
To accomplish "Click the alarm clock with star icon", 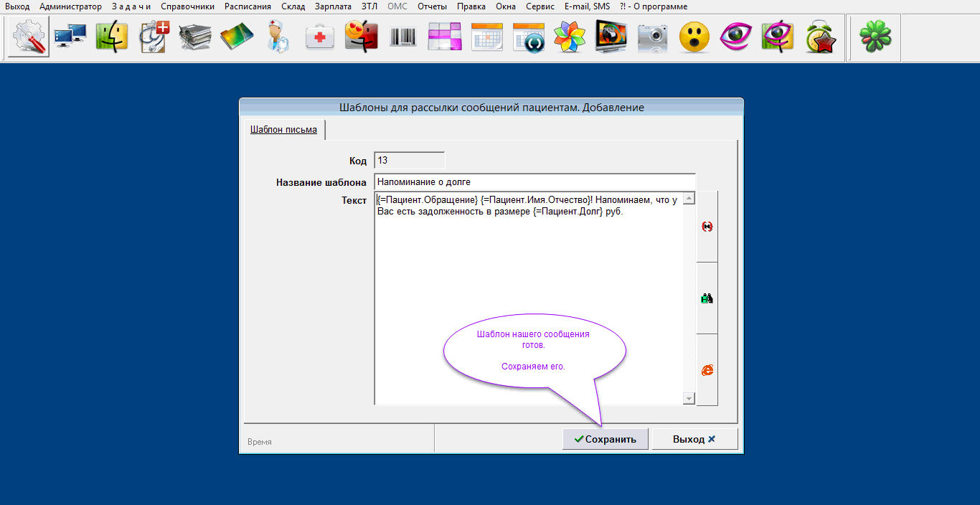I will coord(820,37).
